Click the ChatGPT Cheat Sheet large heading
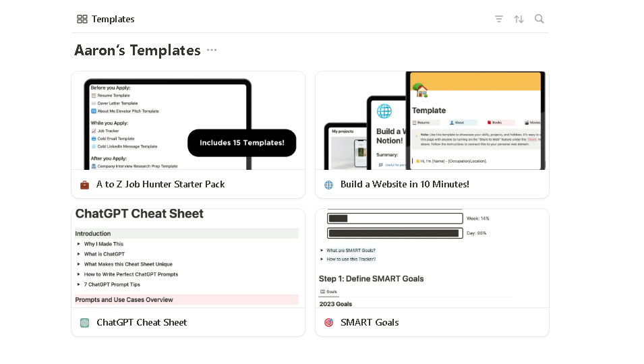Screen dimensions: 644x364 (x=139, y=214)
